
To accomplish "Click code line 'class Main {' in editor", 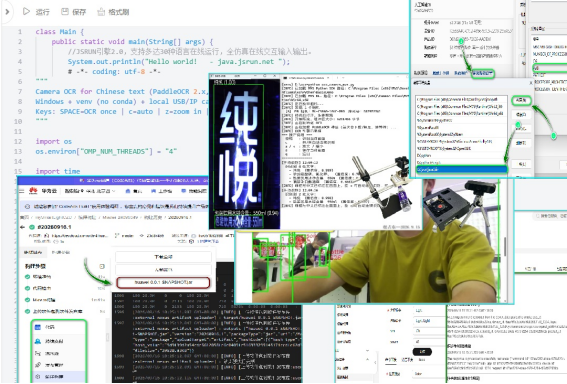I will tap(60, 32).
